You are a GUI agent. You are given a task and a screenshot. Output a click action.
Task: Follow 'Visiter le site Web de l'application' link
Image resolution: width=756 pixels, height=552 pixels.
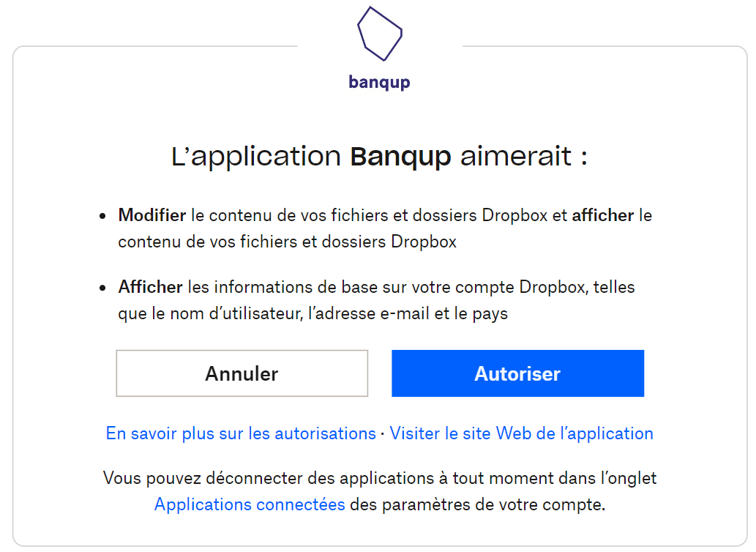click(x=521, y=433)
